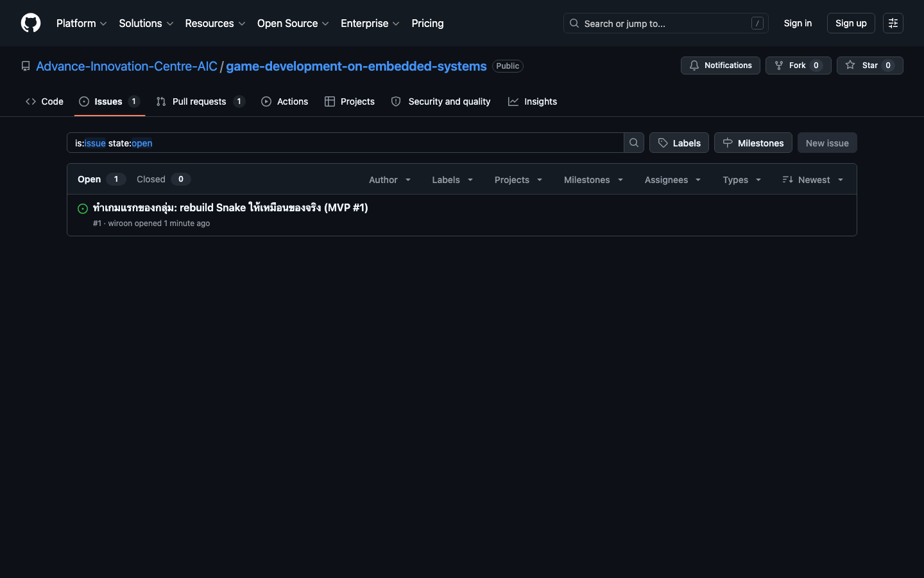Fork this repository
Viewport: 924px width, 578px height.
798,66
